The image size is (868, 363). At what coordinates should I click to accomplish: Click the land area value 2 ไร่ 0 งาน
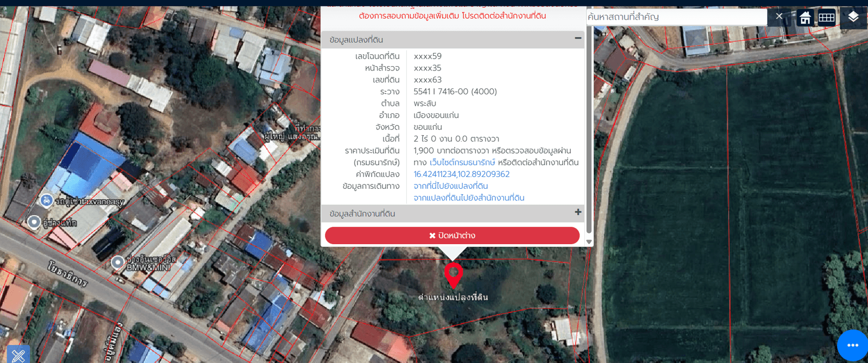point(456,139)
